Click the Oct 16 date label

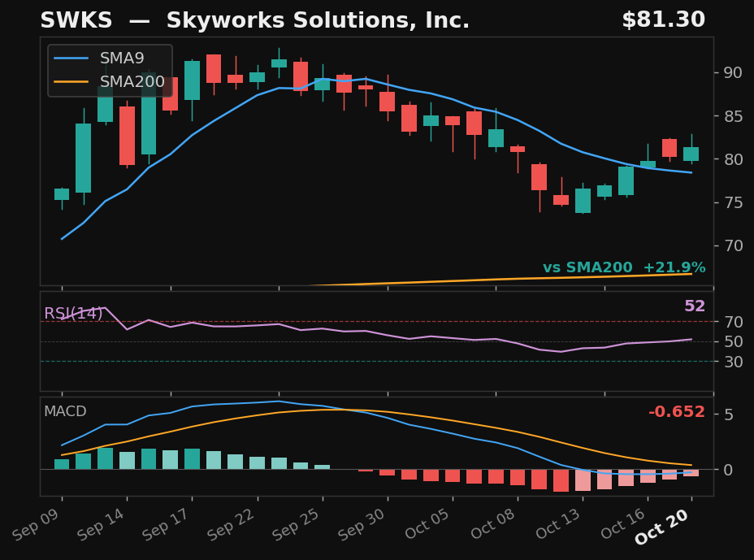[x=622, y=524]
